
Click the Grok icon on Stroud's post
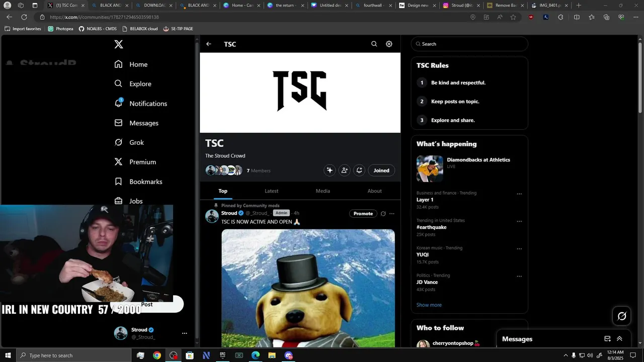(383, 214)
